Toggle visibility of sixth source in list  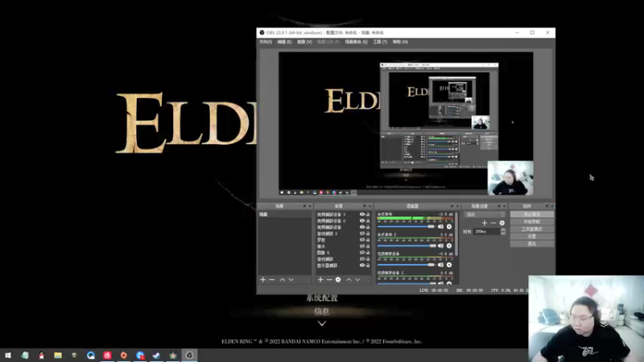(x=361, y=246)
